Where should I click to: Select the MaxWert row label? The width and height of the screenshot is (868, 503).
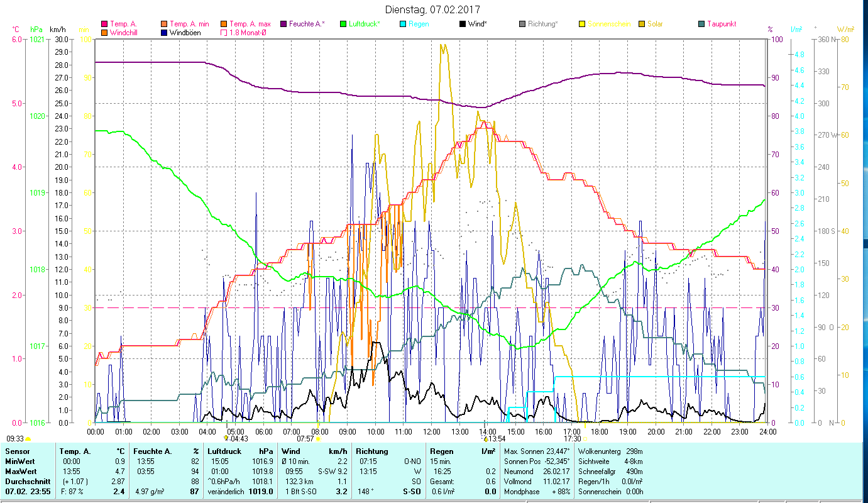click(21, 471)
